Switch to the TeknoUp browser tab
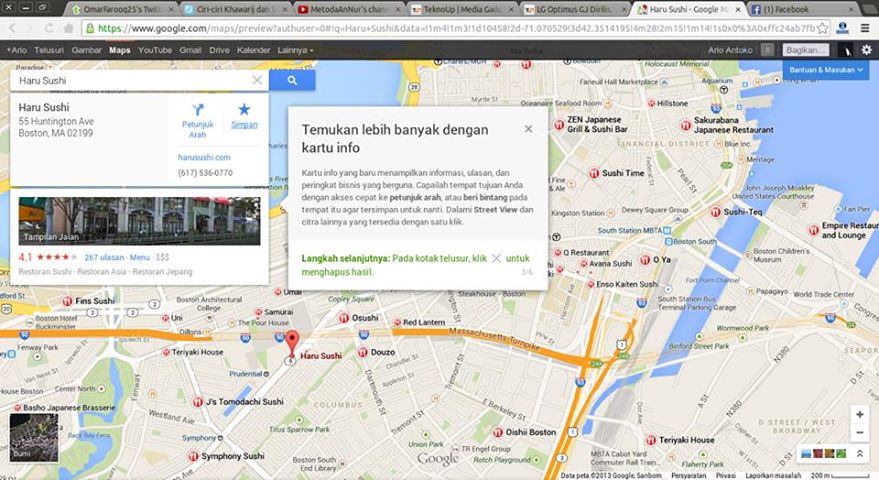This screenshot has width=879, height=480. coord(461,9)
